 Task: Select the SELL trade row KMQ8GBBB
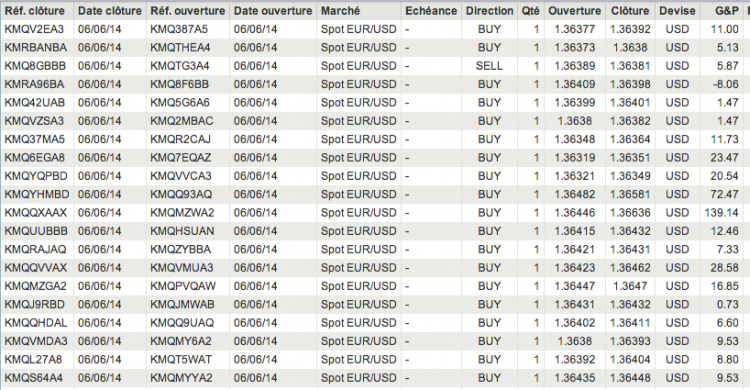point(373,66)
